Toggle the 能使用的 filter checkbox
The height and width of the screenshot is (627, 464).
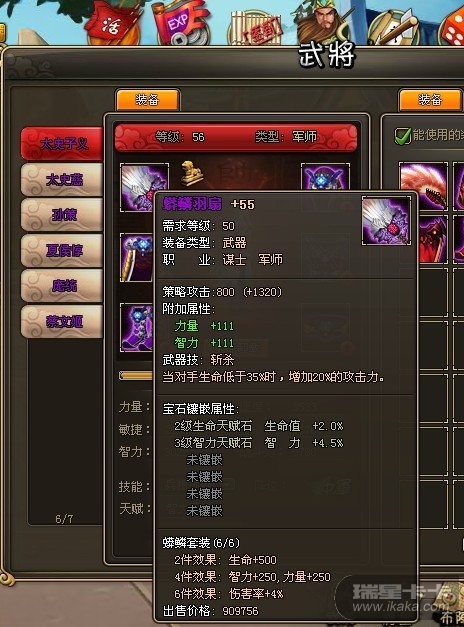point(402,136)
